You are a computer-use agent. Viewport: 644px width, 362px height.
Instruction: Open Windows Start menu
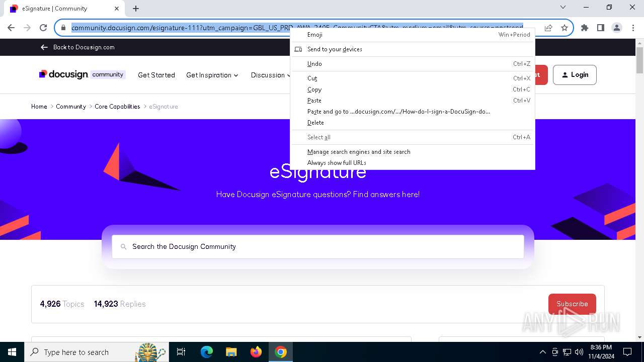12,352
